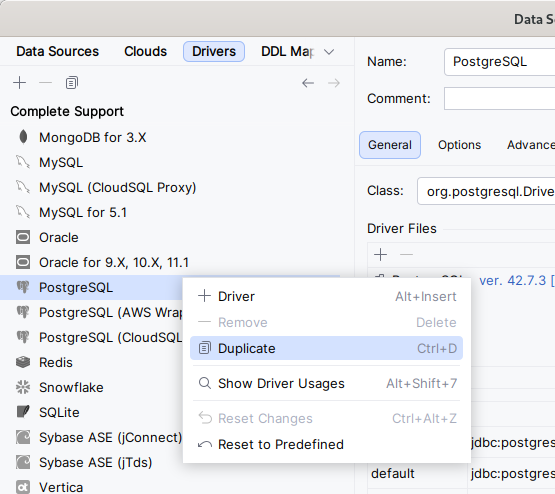This screenshot has width=555, height=494.
Task: Click the Name input field
Action: click(x=499, y=62)
